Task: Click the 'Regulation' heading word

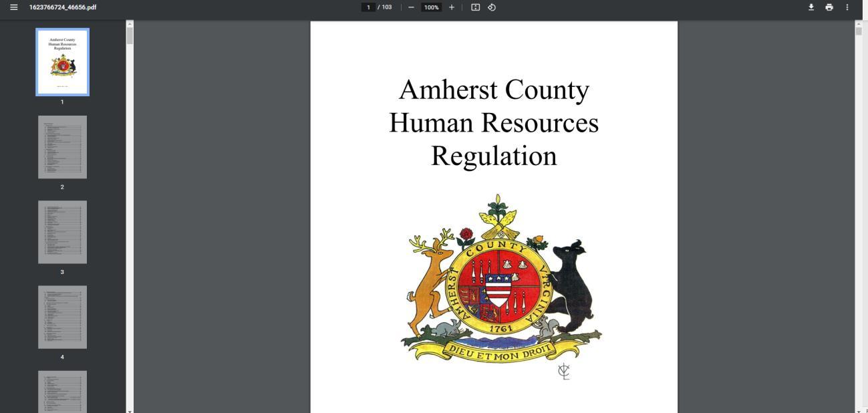Action: pos(494,156)
